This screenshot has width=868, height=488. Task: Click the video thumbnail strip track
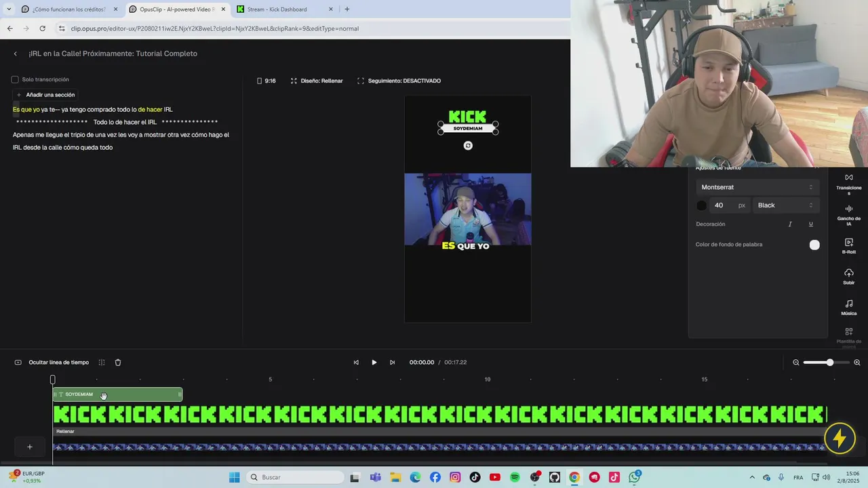440,447
